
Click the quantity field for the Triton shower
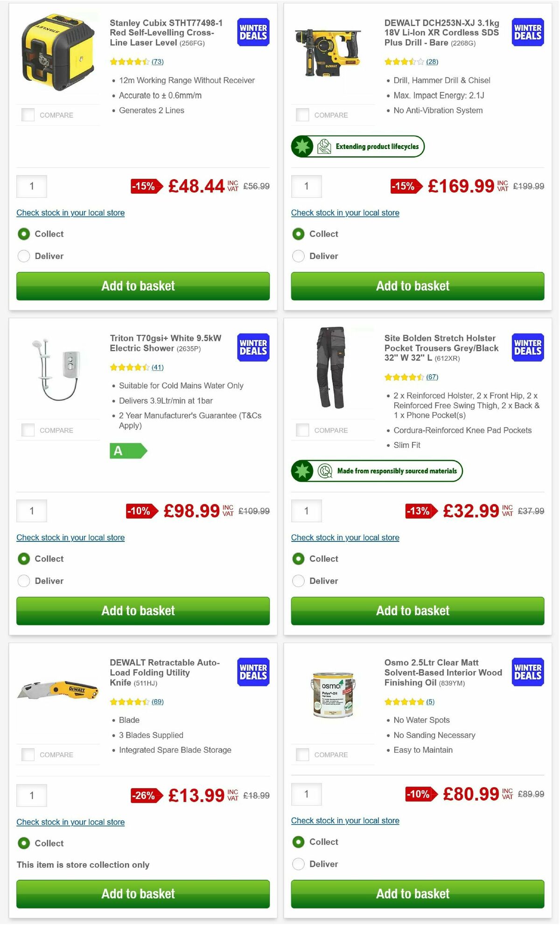(32, 511)
